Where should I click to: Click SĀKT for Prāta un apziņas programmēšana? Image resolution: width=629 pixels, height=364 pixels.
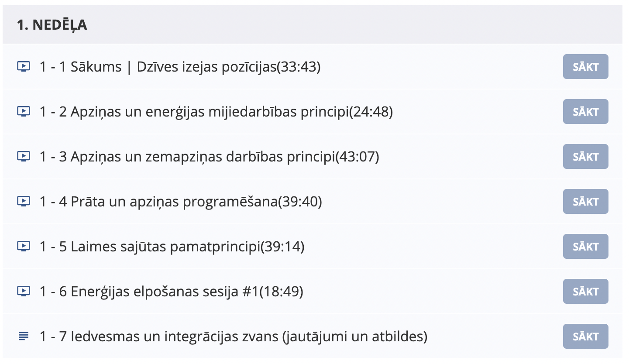(x=585, y=202)
